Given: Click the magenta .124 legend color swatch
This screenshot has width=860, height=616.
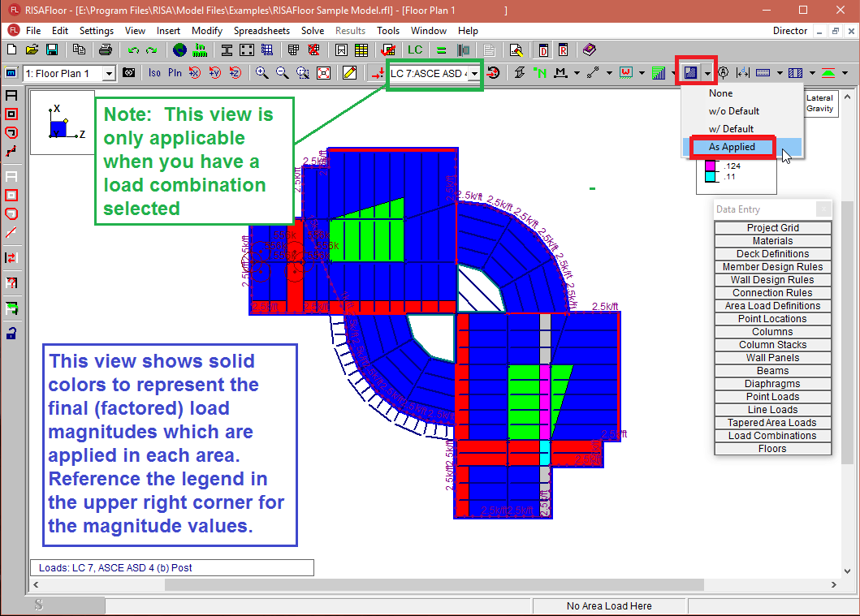Looking at the screenshot, I should tap(709, 166).
